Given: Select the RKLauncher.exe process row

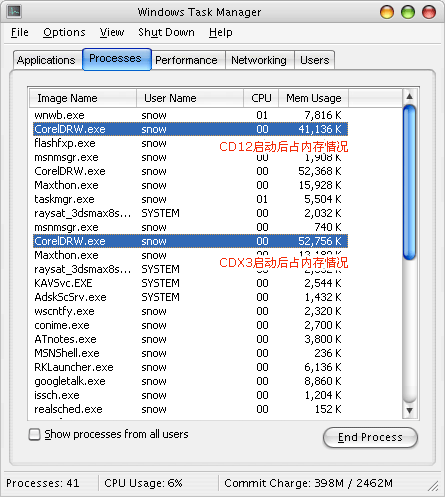Looking at the screenshot, I should pyautogui.click(x=190, y=367).
